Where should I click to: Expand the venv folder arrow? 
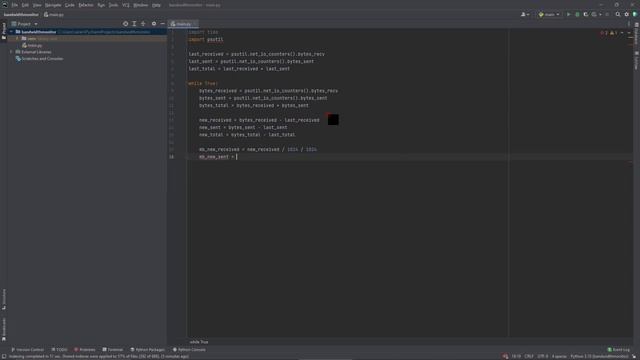[17, 39]
